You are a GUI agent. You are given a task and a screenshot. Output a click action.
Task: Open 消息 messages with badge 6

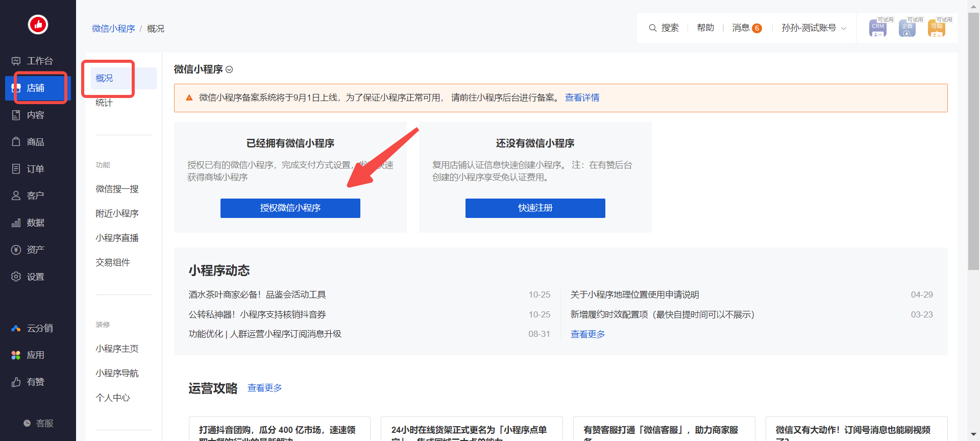747,28
